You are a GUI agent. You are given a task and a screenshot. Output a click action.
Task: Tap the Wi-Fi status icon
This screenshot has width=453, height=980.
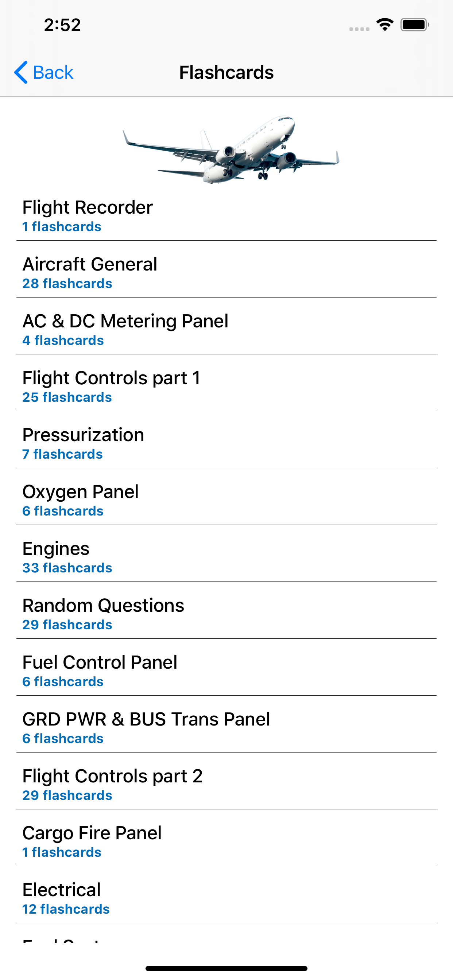384,25
